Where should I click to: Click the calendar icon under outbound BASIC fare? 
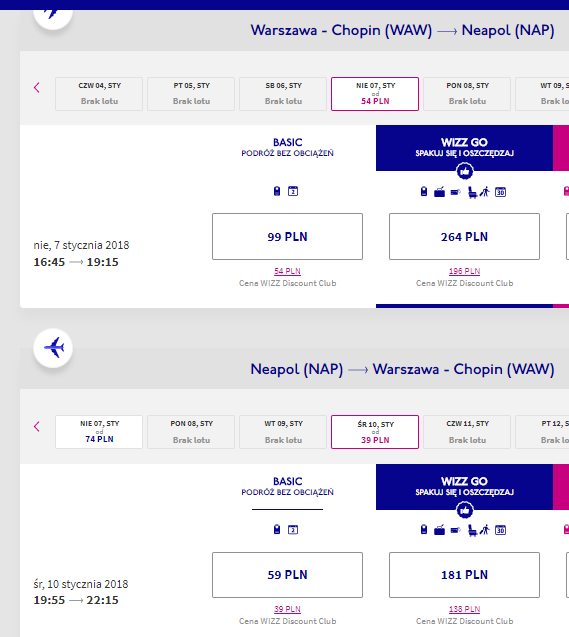pyautogui.click(x=293, y=191)
